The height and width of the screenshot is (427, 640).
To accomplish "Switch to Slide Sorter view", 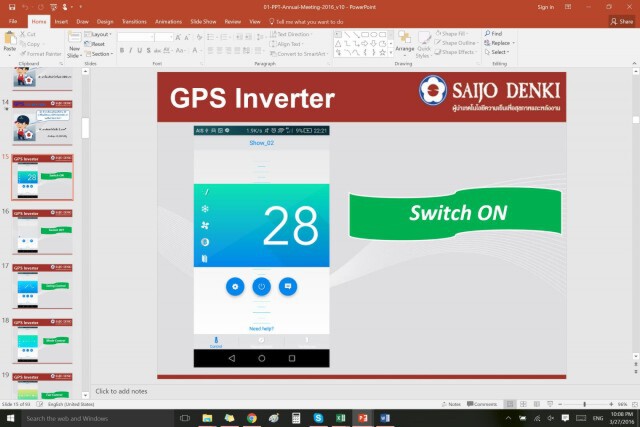I will [x=523, y=404].
